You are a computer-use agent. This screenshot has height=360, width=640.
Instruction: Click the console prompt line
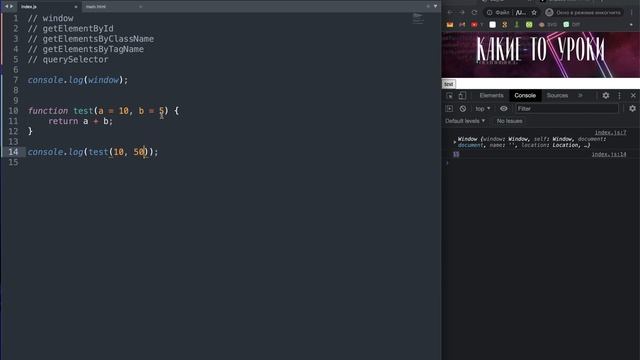tap(540, 163)
